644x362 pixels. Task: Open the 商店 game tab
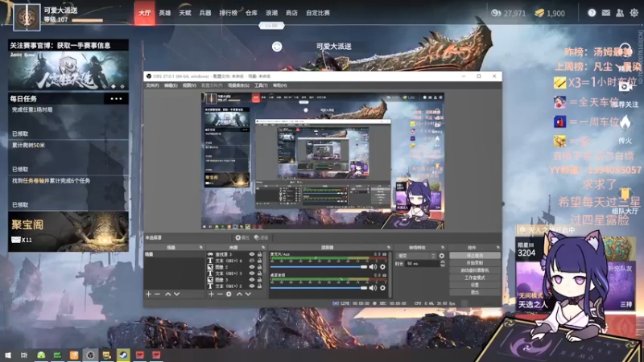tap(291, 13)
